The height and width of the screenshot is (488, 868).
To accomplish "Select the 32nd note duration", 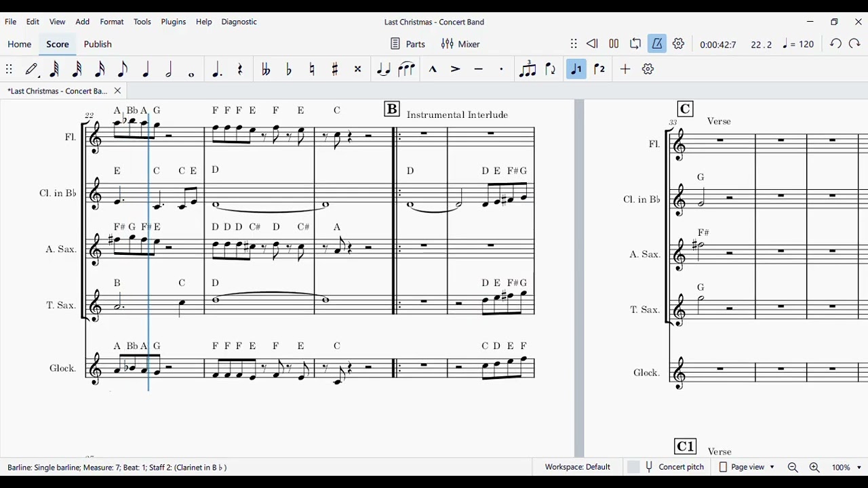I will coord(77,69).
